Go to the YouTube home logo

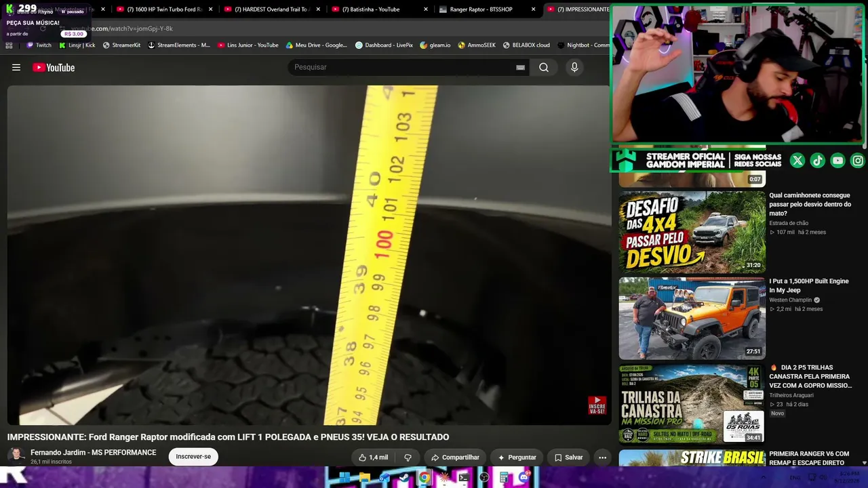[x=54, y=67]
